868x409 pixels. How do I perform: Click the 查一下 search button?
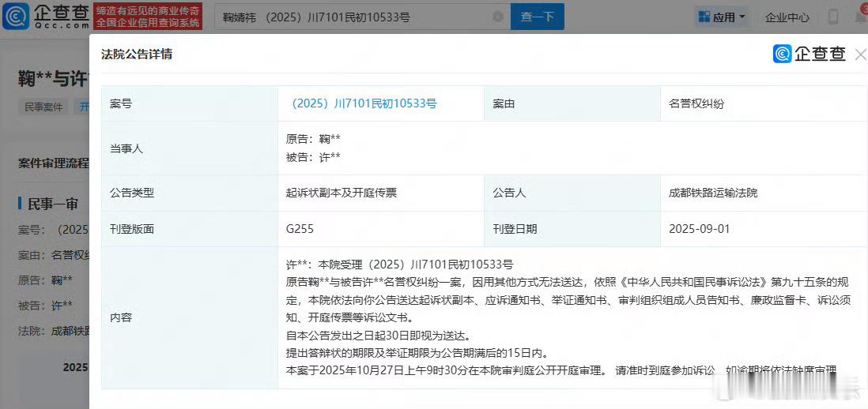tap(537, 17)
